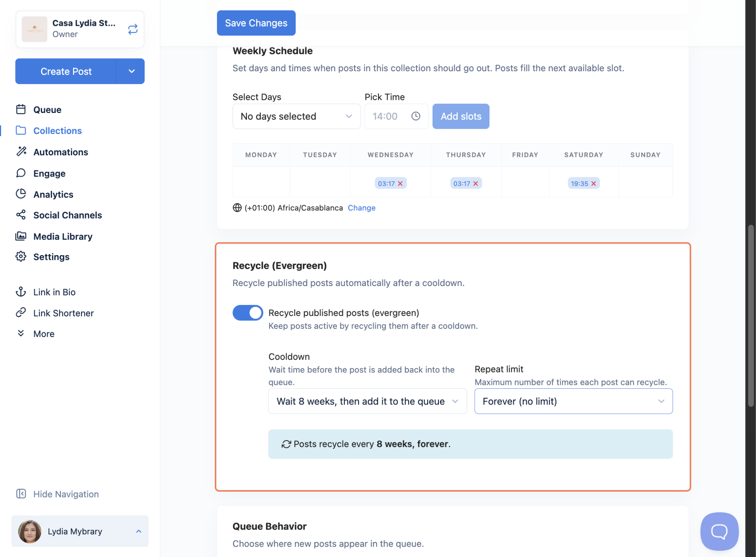The image size is (756, 557).
Task: Click the workspace switch arrows icon
Action: click(x=133, y=29)
